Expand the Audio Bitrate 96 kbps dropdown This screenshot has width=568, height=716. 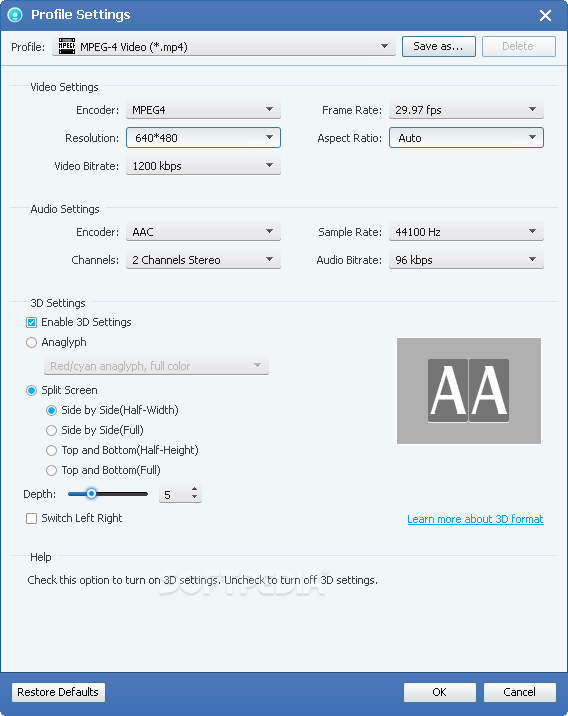466,259
